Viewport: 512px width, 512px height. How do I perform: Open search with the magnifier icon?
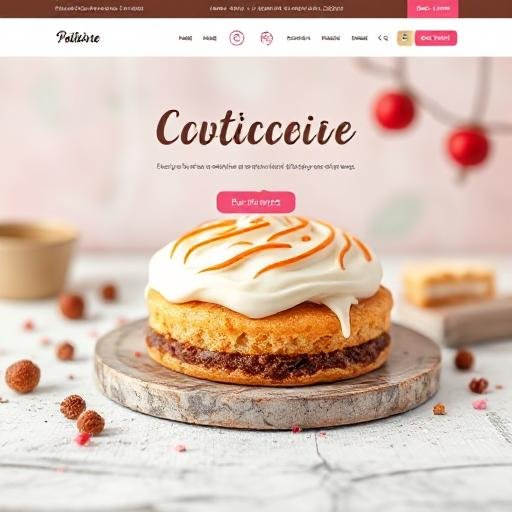pyautogui.click(x=386, y=38)
